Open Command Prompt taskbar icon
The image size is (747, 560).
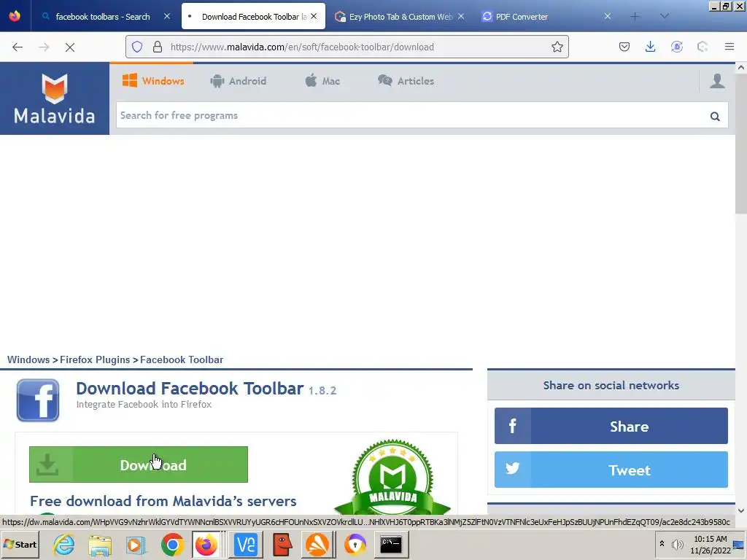(391, 544)
